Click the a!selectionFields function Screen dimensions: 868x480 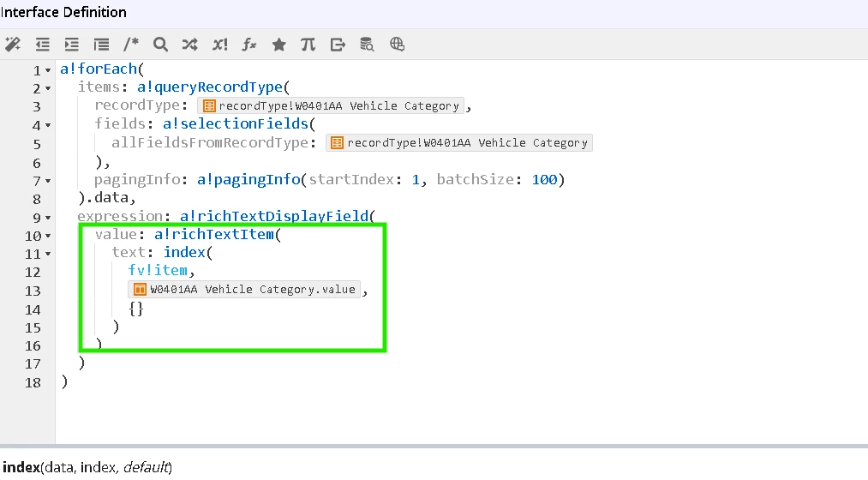pyautogui.click(x=236, y=123)
